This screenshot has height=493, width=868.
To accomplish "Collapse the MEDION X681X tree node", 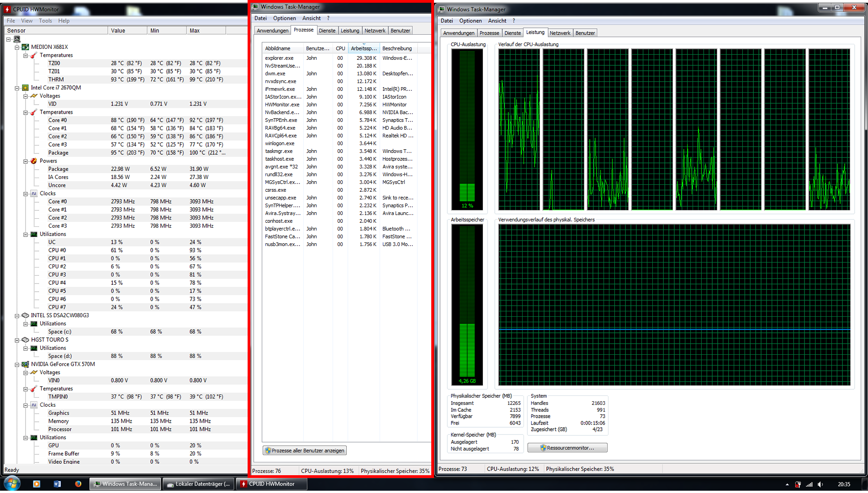I will 17,47.
